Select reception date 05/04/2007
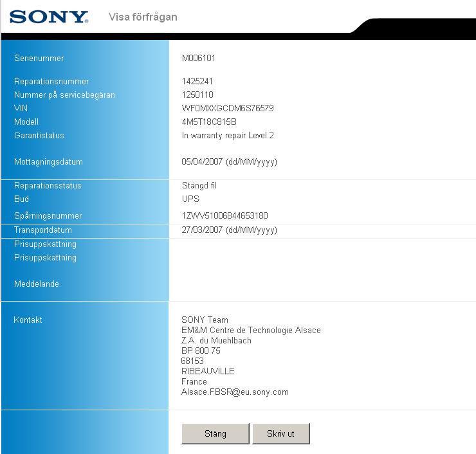This screenshot has height=454, width=476. click(202, 161)
